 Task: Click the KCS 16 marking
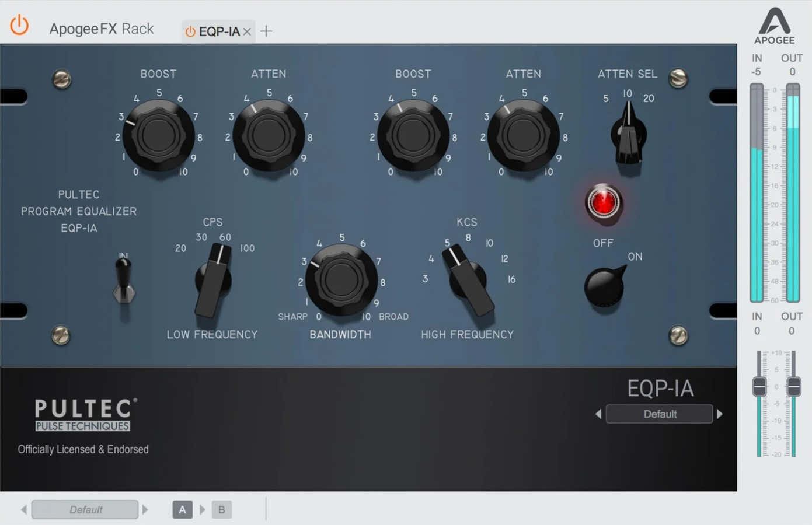pos(511,279)
